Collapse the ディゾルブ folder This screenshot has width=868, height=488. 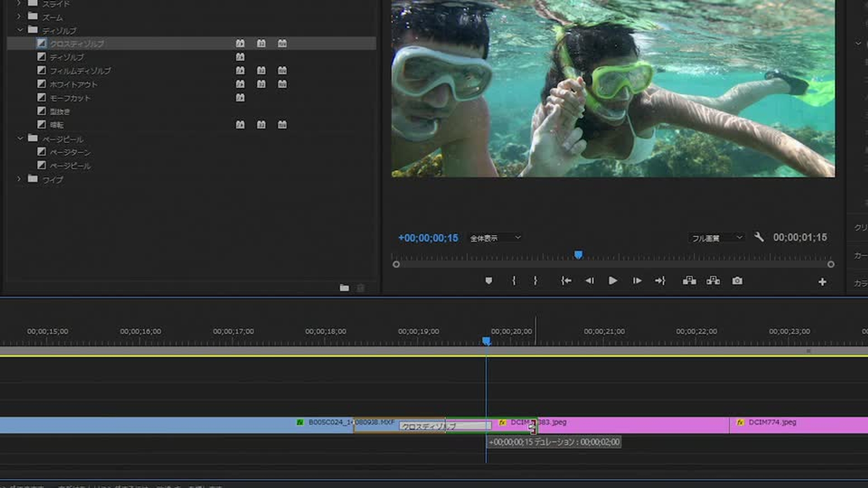pyautogui.click(x=20, y=30)
